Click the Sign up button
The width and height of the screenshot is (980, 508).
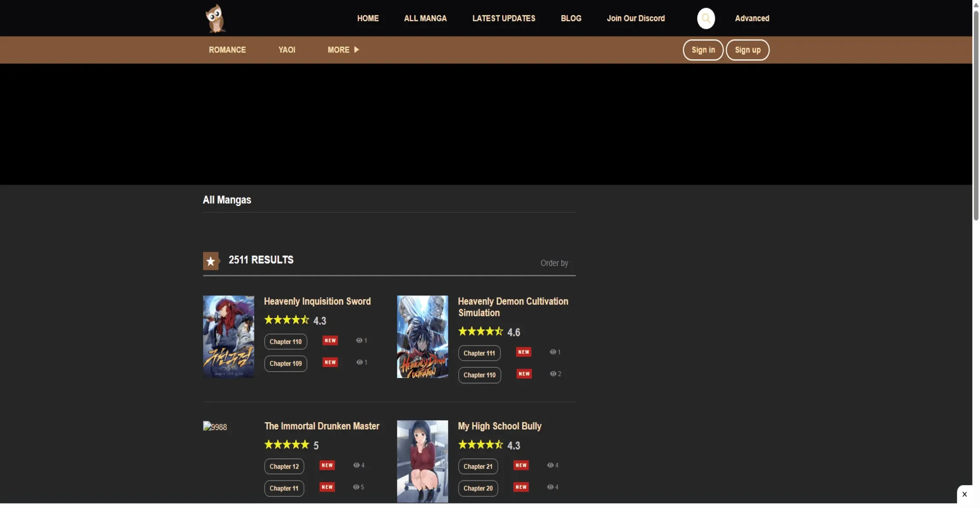748,49
